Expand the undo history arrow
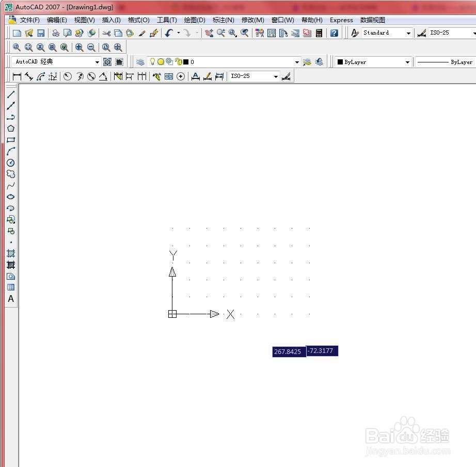 pos(179,33)
